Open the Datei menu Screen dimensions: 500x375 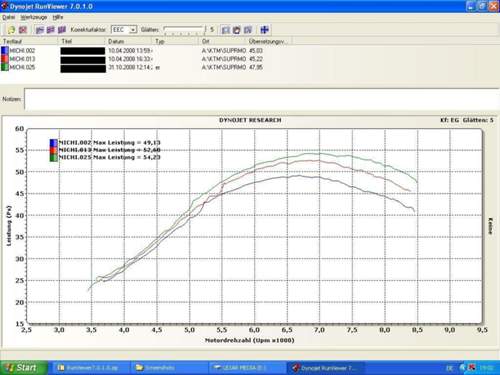8,17
